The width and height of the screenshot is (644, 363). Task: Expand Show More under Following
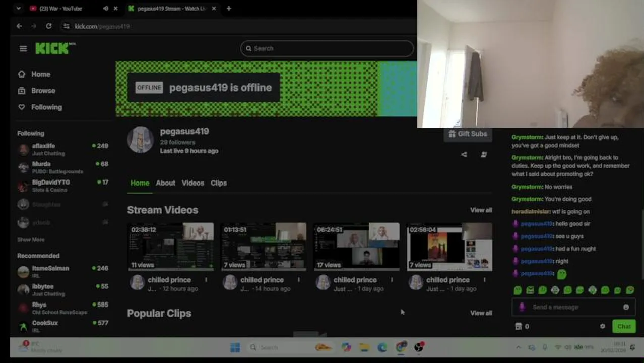tap(31, 240)
